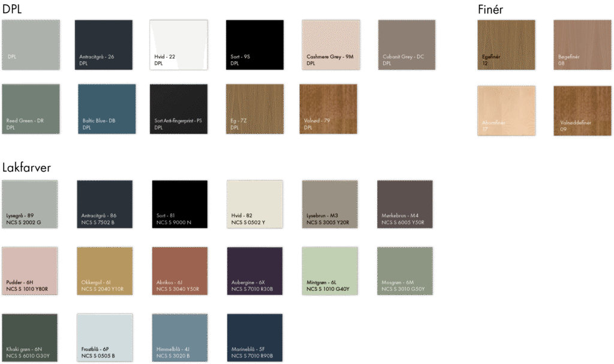Click the Cubanit Grey DC swatch
This screenshot has width=614, height=364.
(407, 45)
